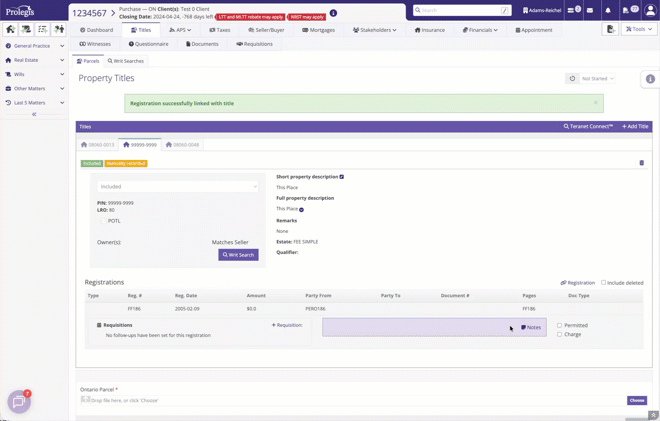Click the second quick-action icon beside the house
This screenshot has width=660, height=421.
(x=27, y=29)
